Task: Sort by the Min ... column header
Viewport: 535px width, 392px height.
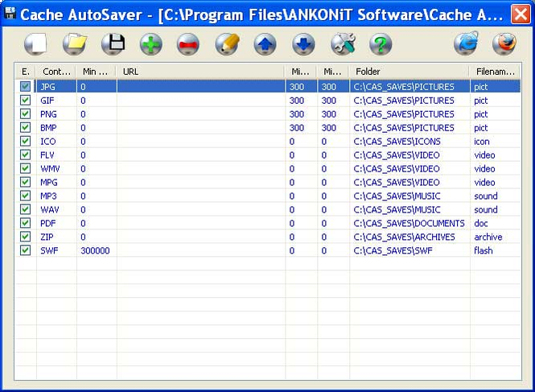Action: tap(97, 72)
